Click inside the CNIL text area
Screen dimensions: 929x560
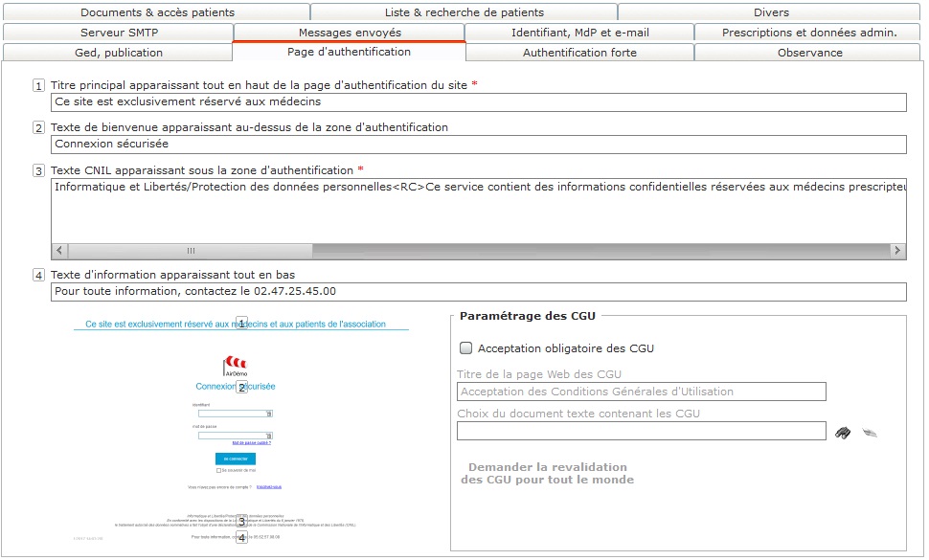pos(479,211)
